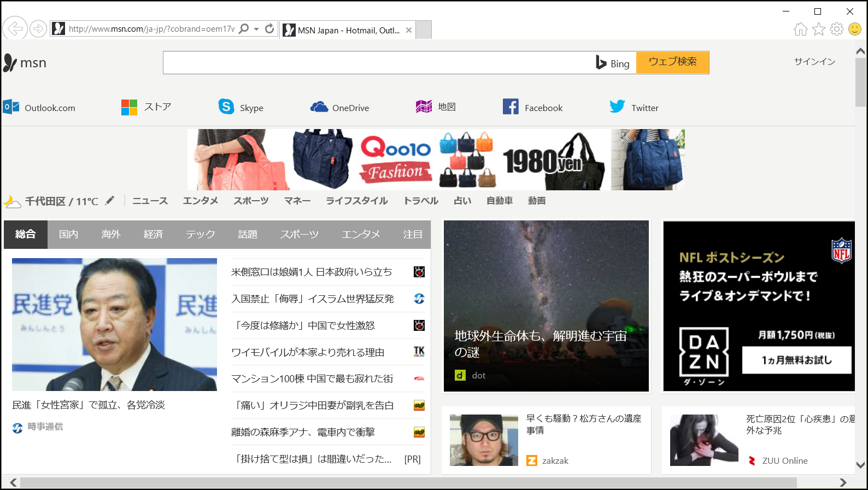Click the pencil icon to edit weather location

[x=110, y=200]
